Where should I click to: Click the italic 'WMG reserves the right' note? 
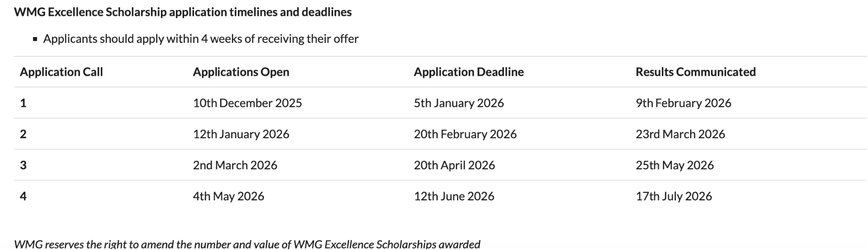click(247, 244)
